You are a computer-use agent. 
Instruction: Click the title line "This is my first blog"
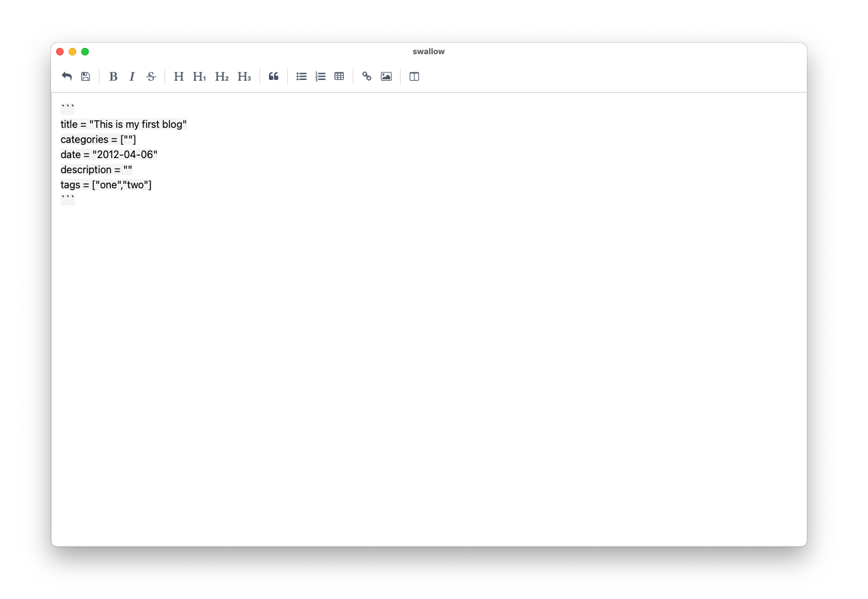[x=123, y=124]
